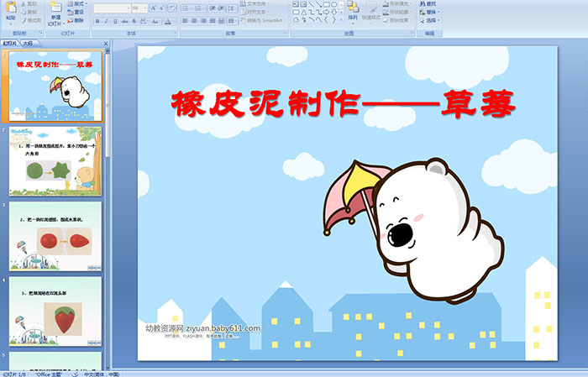The image size is (588, 377).
Task: Toggle Bold formatting
Action: [97, 21]
